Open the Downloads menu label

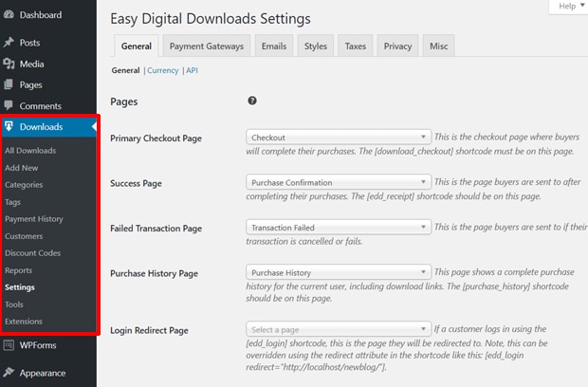coord(41,127)
